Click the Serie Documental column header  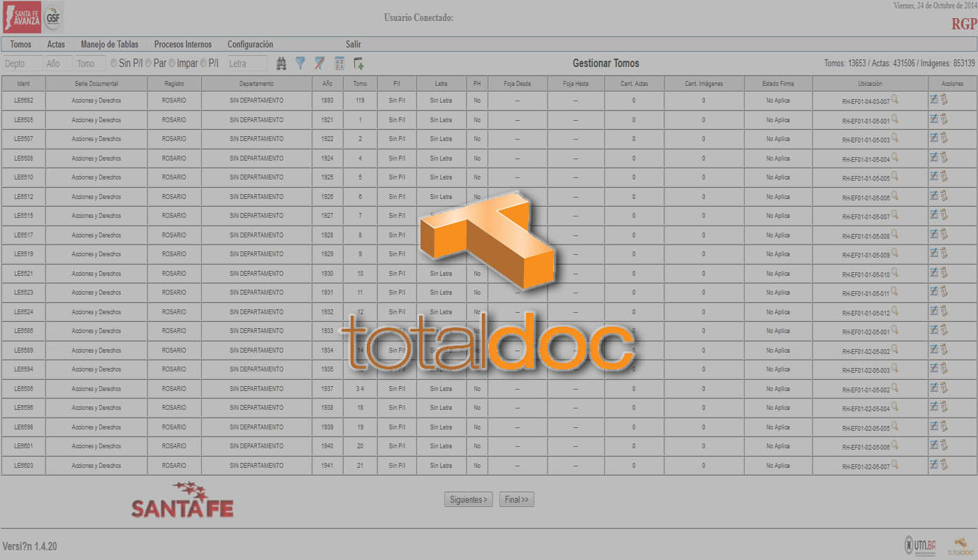coord(96,83)
